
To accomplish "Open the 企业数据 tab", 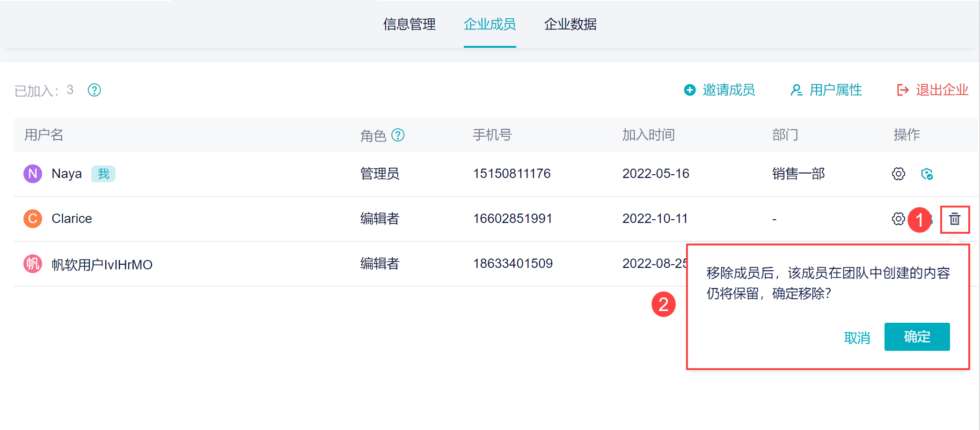I will (570, 24).
